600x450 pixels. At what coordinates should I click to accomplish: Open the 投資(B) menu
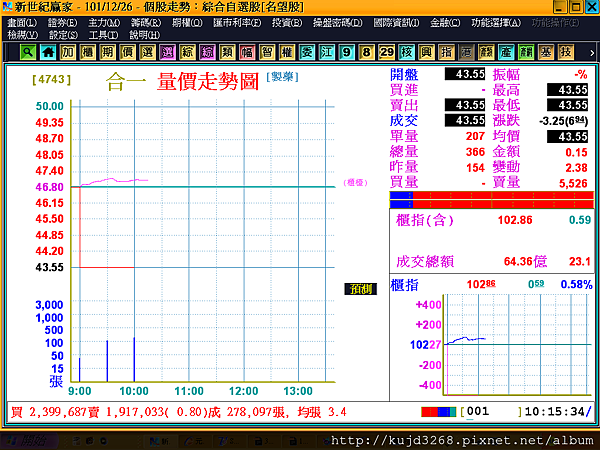click(x=287, y=23)
